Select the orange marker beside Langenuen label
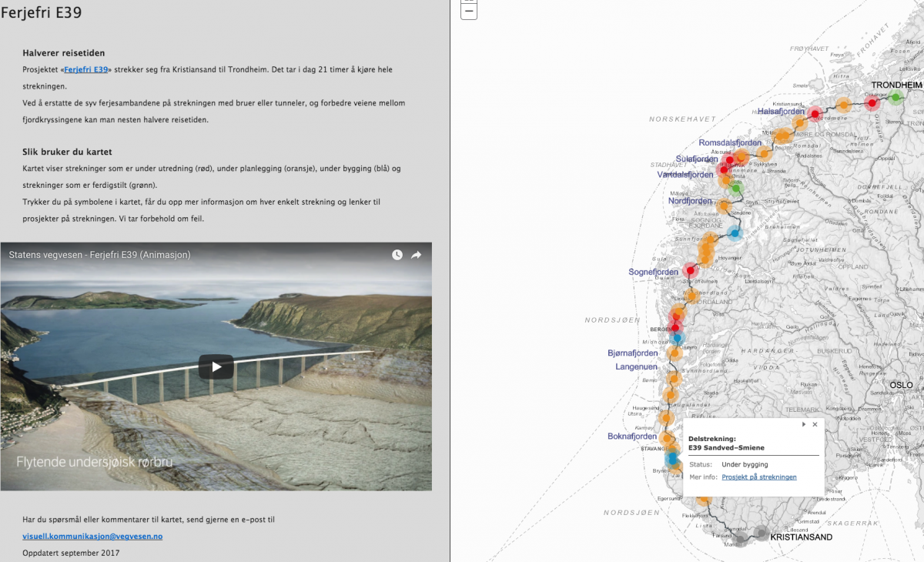The height and width of the screenshot is (562, 924). point(675,378)
